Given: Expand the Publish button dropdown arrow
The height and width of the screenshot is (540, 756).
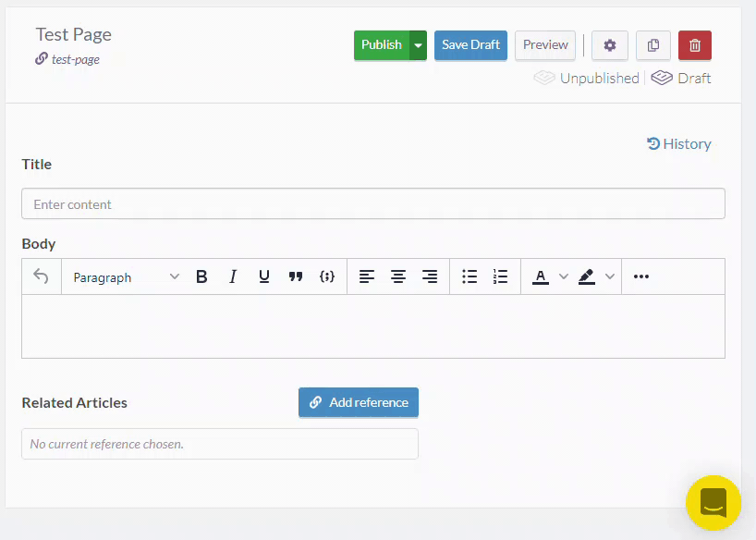Looking at the screenshot, I should 419,45.
